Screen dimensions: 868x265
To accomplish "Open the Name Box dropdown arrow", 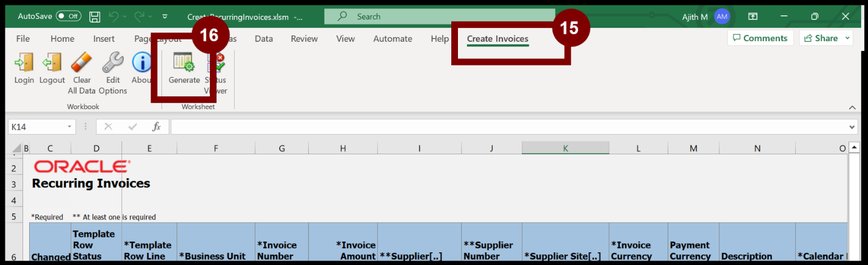I will [70, 127].
